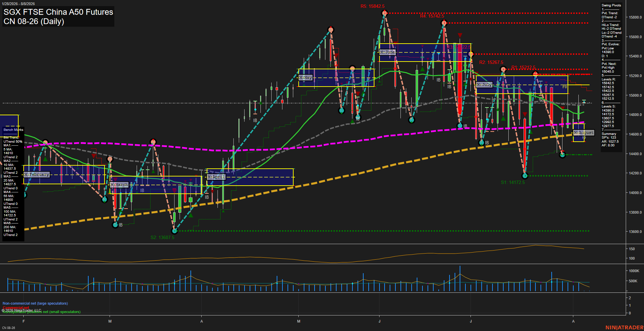Click the 200 MA: 14610 benchmark entry

point(9,229)
